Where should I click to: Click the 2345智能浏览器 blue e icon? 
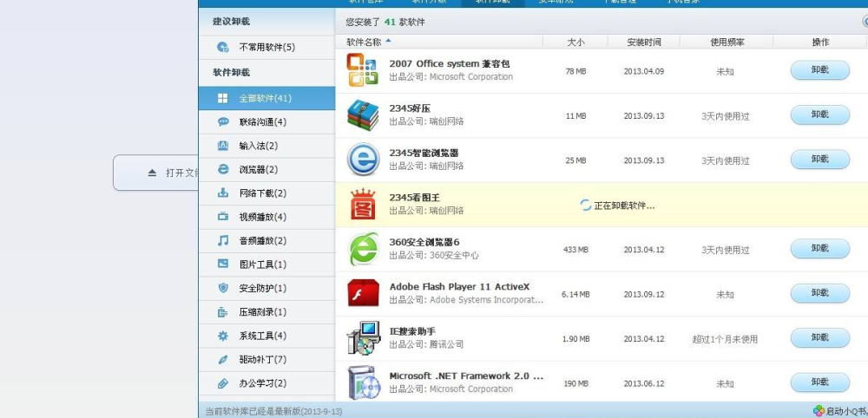[x=363, y=160]
